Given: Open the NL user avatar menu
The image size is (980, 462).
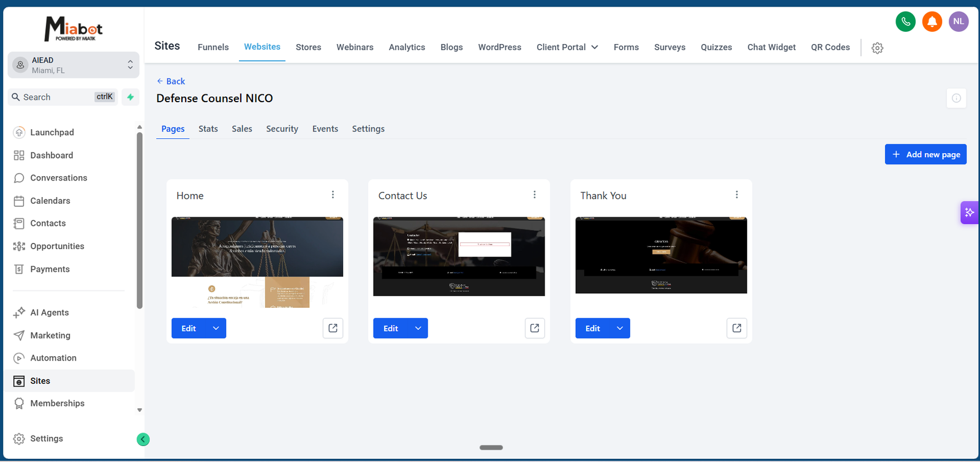Looking at the screenshot, I should [x=959, y=21].
